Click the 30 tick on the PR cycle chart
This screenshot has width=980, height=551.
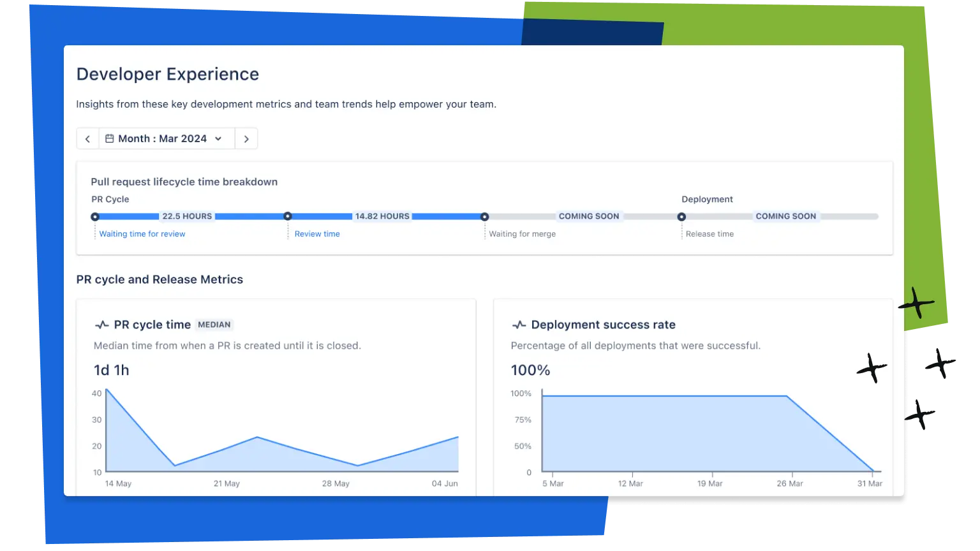pyautogui.click(x=97, y=420)
